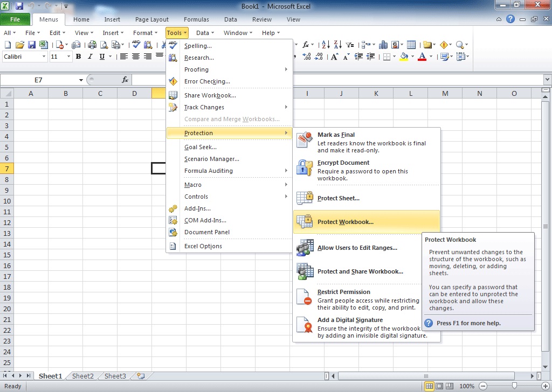Viewport: 552px width, 392px height.
Task: Open the Calibri font name dropdown
Action: 44,57
